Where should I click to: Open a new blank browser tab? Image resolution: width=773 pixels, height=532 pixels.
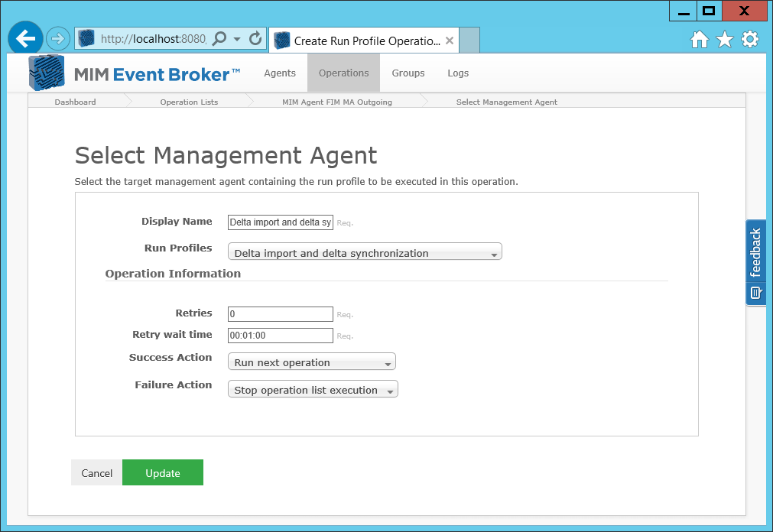(x=469, y=40)
